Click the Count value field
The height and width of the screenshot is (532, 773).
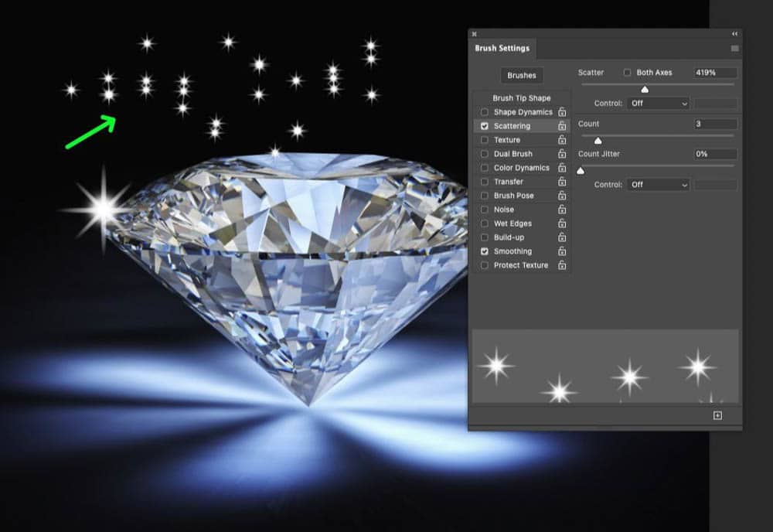point(715,124)
